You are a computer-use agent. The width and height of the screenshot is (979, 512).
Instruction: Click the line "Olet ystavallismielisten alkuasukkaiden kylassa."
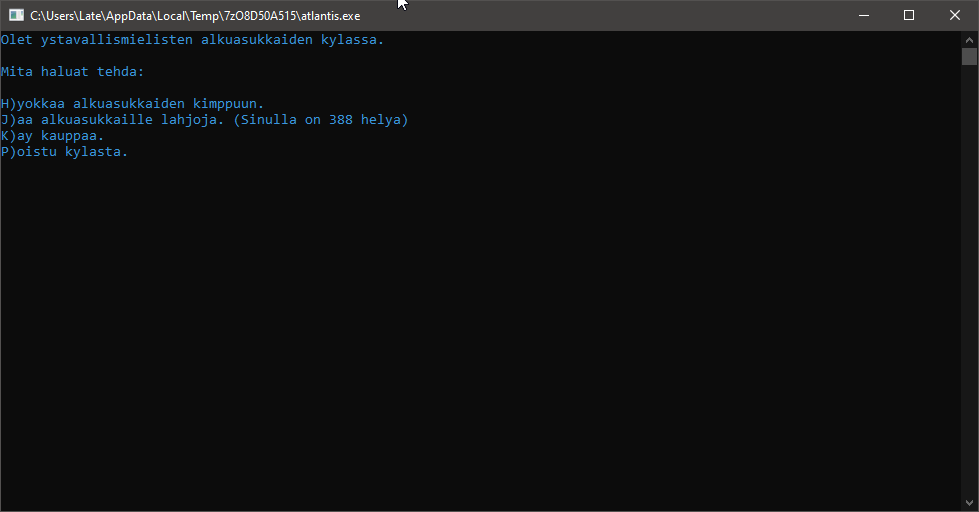click(192, 40)
